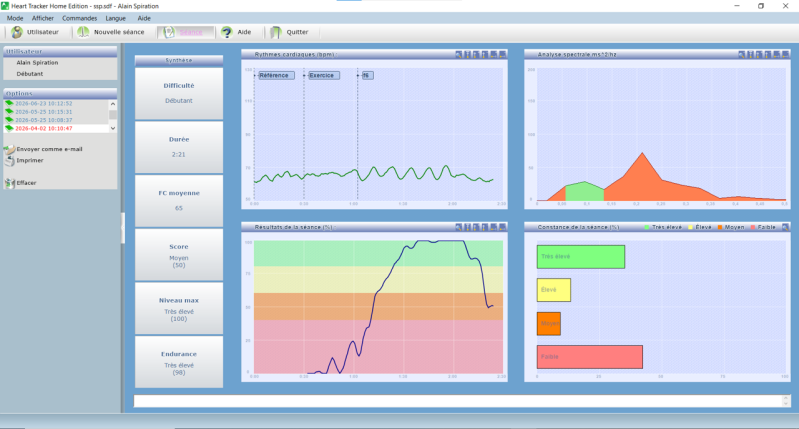
Task: Open the Commandes menu
Action: [x=79, y=18]
